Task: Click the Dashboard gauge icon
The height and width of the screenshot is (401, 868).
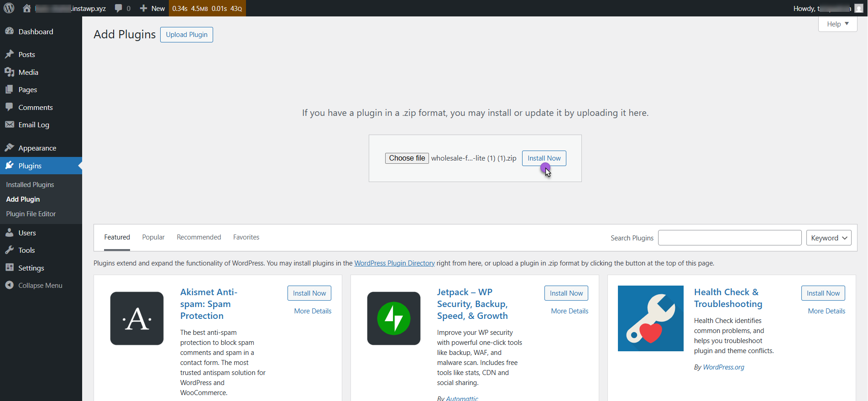Action: 10,31
